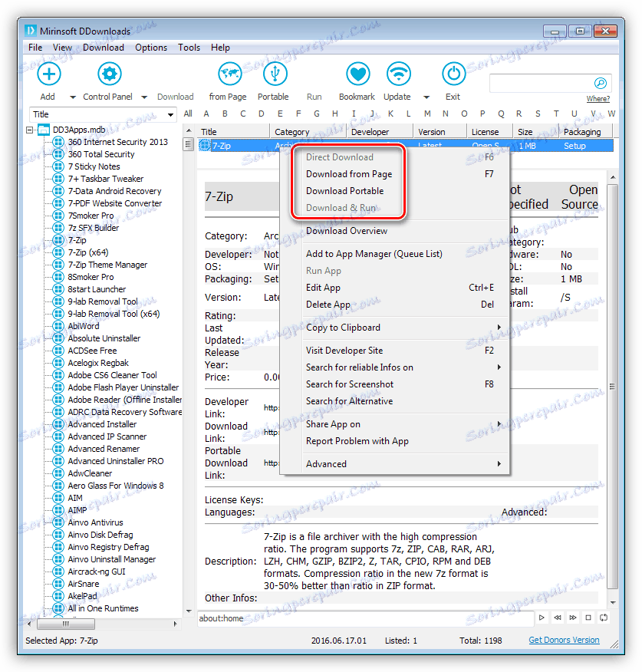Viewport: 642px width, 672px height.
Task: Click the Add toolbar icon
Action: tap(49, 74)
